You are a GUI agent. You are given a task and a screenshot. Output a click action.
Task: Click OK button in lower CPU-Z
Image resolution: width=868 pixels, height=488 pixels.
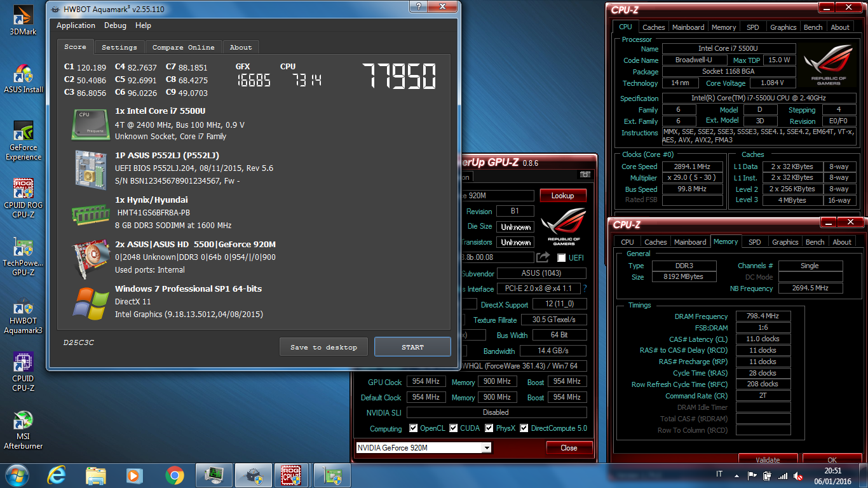point(832,459)
